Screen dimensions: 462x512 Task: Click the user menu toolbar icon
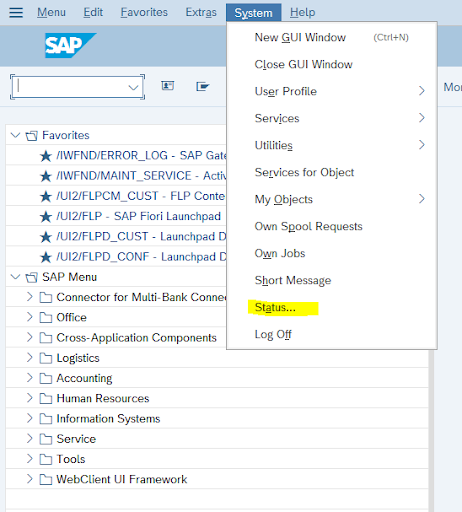tap(168, 86)
